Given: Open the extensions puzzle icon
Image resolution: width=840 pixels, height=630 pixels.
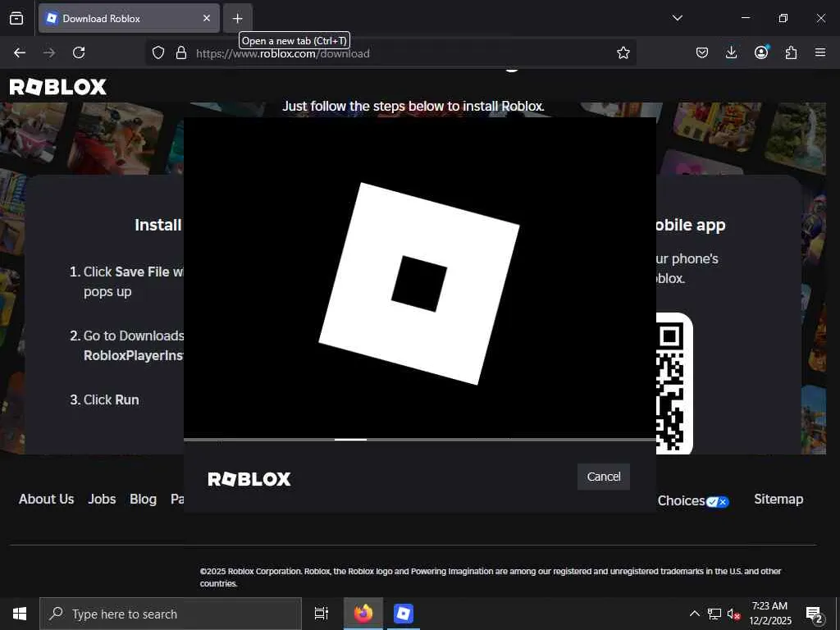Looking at the screenshot, I should 791,52.
